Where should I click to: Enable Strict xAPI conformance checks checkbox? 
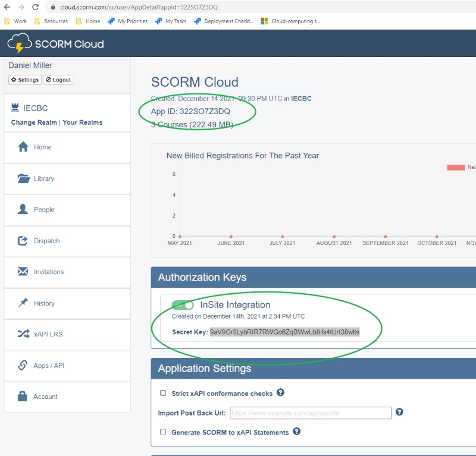click(163, 393)
